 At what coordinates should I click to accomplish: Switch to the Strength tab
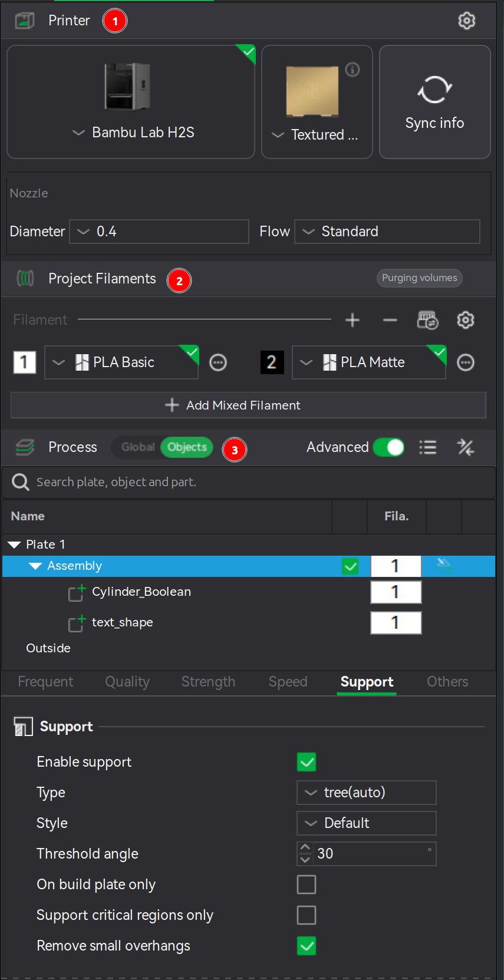click(x=208, y=682)
